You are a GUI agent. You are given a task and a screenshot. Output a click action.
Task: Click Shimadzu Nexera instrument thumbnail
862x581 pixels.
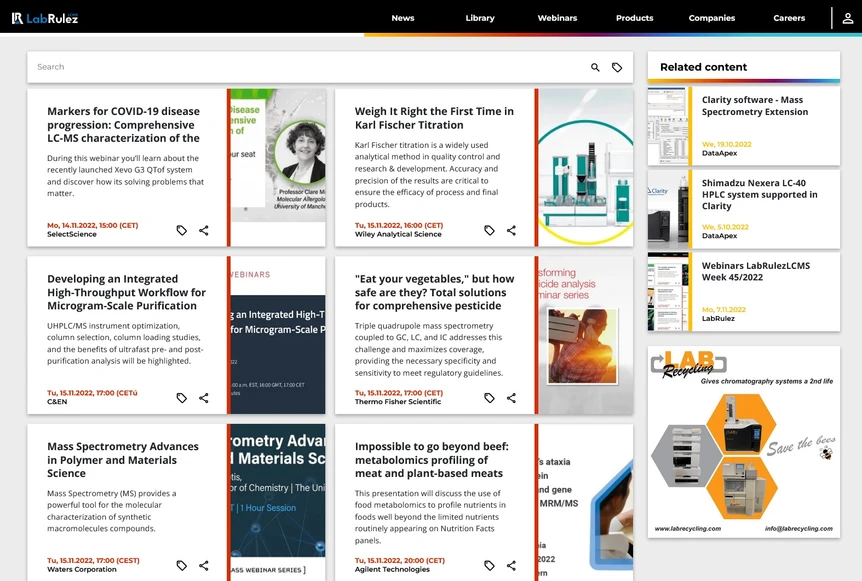pos(667,209)
